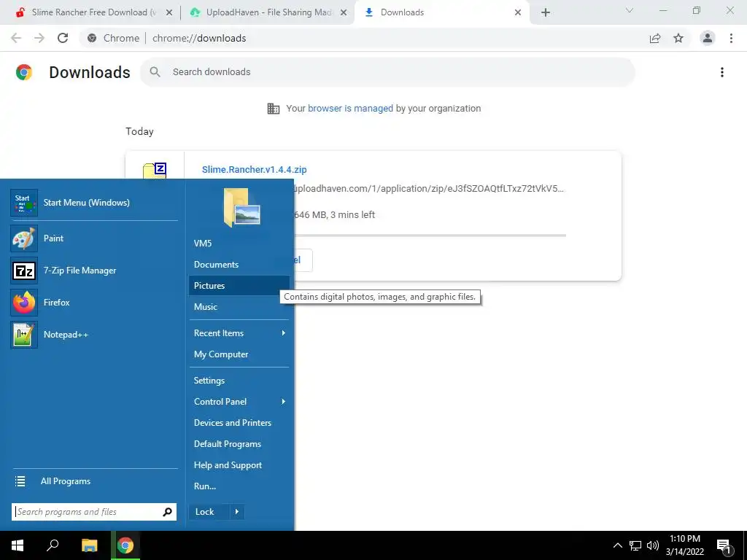Click the Pictures folder image at top of start menu
747x560 pixels.
[242, 207]
